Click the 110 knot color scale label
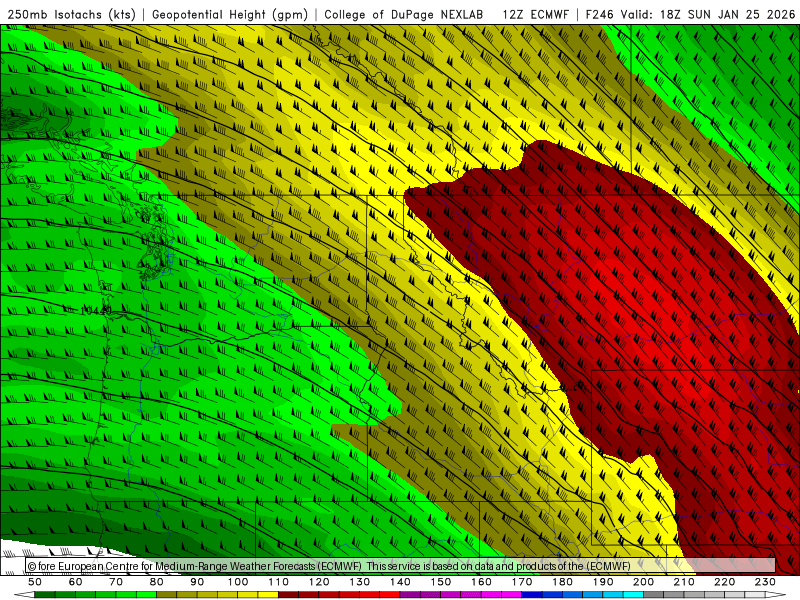Viewport: 800px width, 600px height. (x=279, y=582)
